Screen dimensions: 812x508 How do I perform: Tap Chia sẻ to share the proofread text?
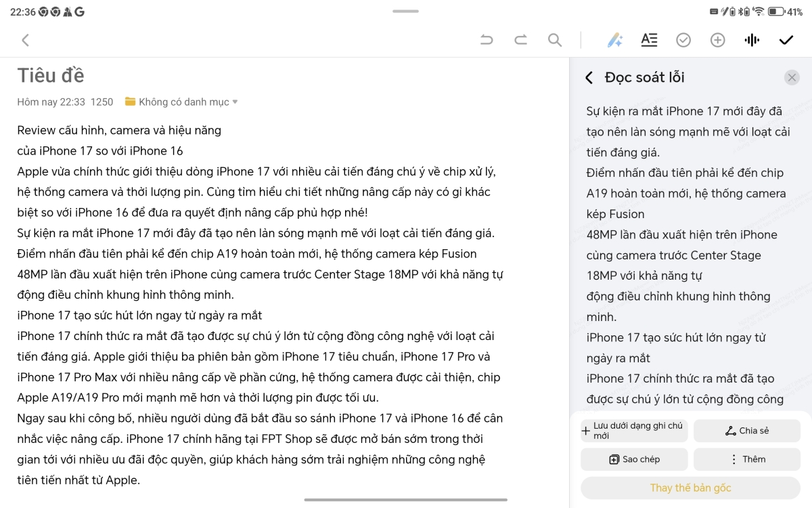(747, 430)
